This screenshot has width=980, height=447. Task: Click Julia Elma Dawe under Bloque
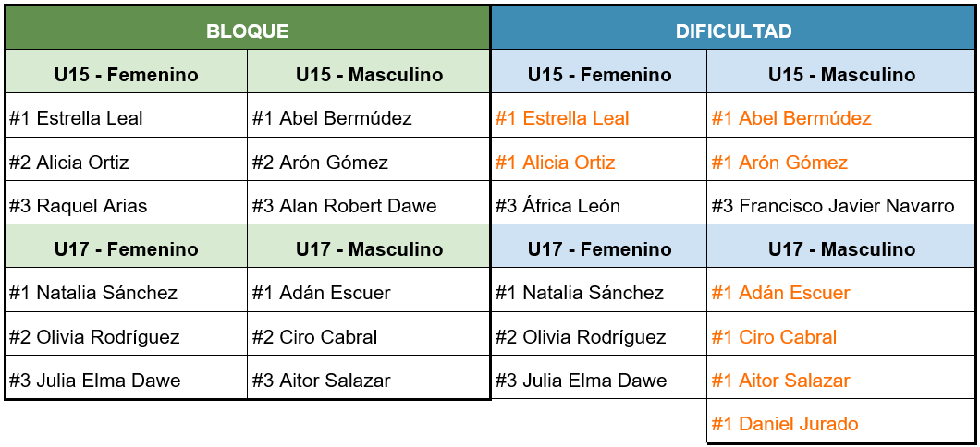click(94, 381)
